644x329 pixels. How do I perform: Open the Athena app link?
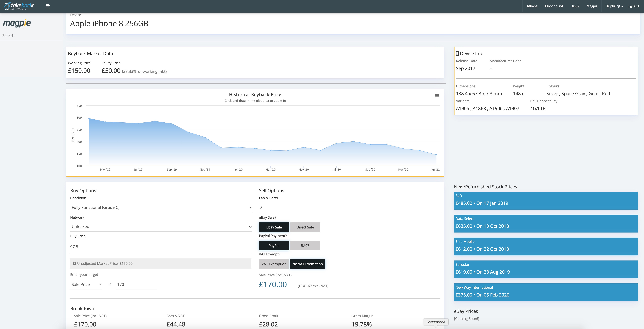point(532,6)
